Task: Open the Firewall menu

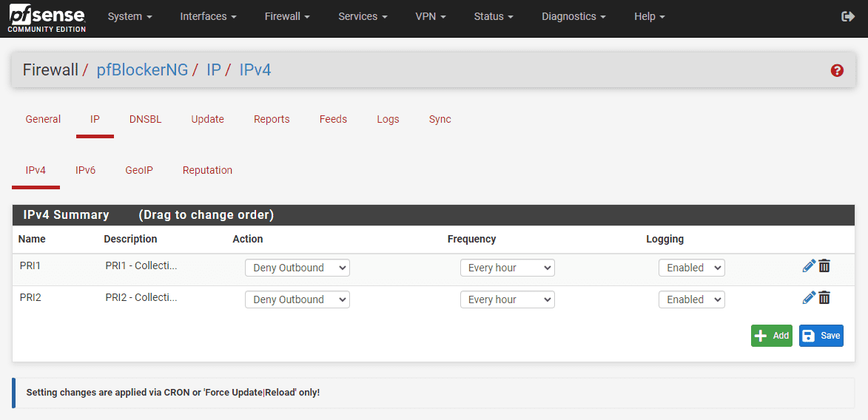Action: point(287,16)
